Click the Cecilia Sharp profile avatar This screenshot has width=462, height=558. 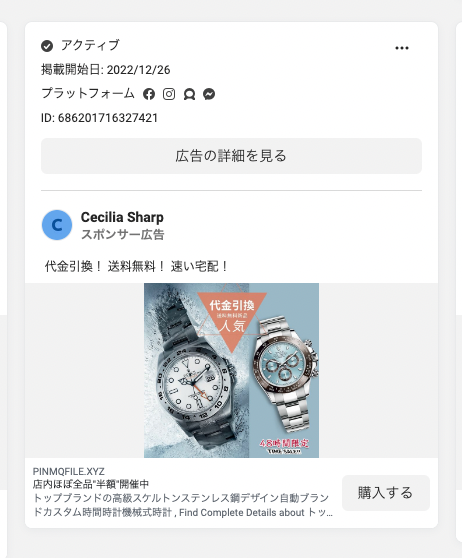(57, 225)
